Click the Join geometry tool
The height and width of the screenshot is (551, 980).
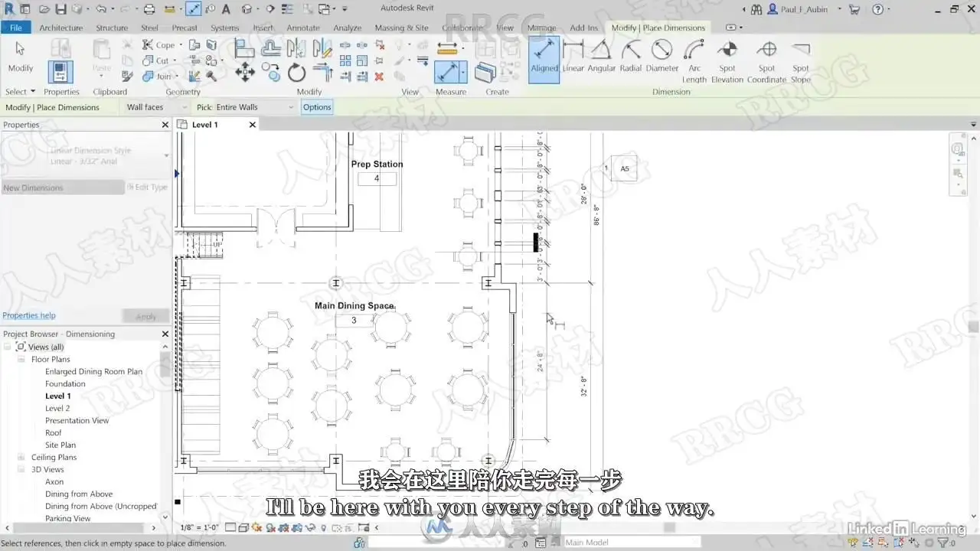158,77
